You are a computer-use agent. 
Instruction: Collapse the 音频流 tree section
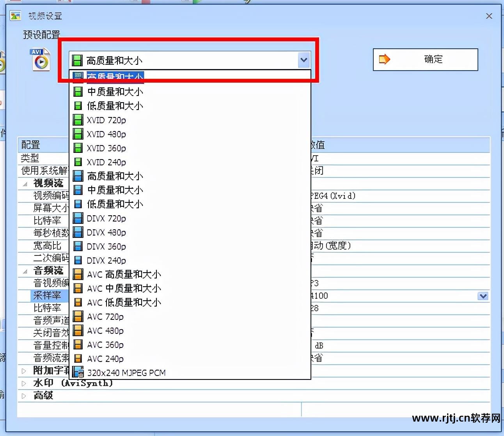click(x=25, y=271)
